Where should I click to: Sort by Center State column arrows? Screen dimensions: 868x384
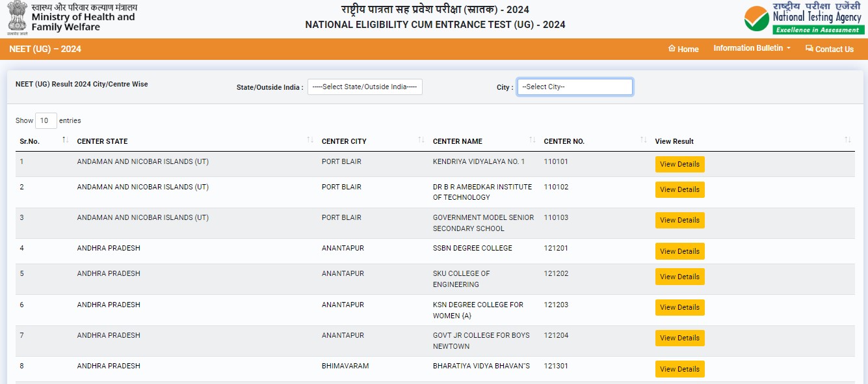pyautogui.click(x=310, y=141)
